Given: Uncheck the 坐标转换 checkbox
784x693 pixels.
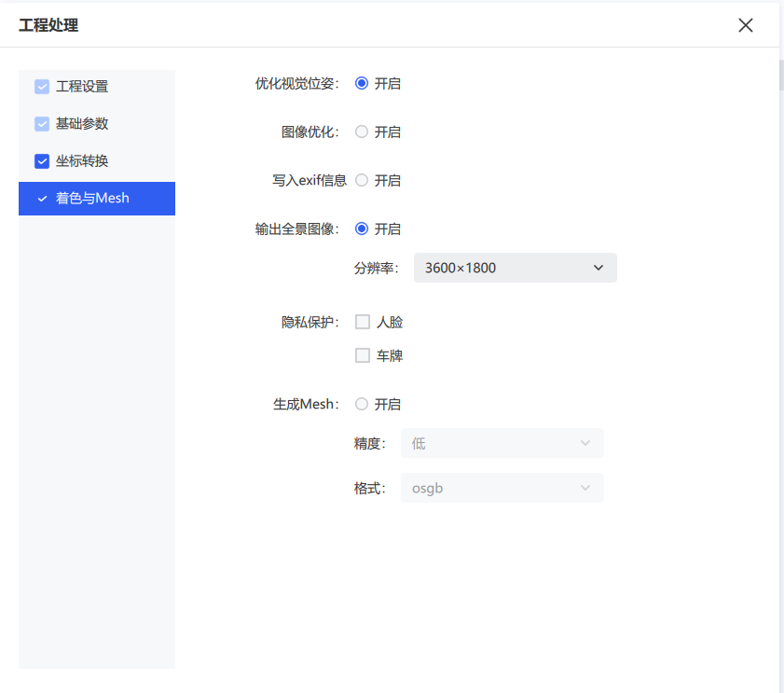Looking at the screenshot, I should click(42, 161).
